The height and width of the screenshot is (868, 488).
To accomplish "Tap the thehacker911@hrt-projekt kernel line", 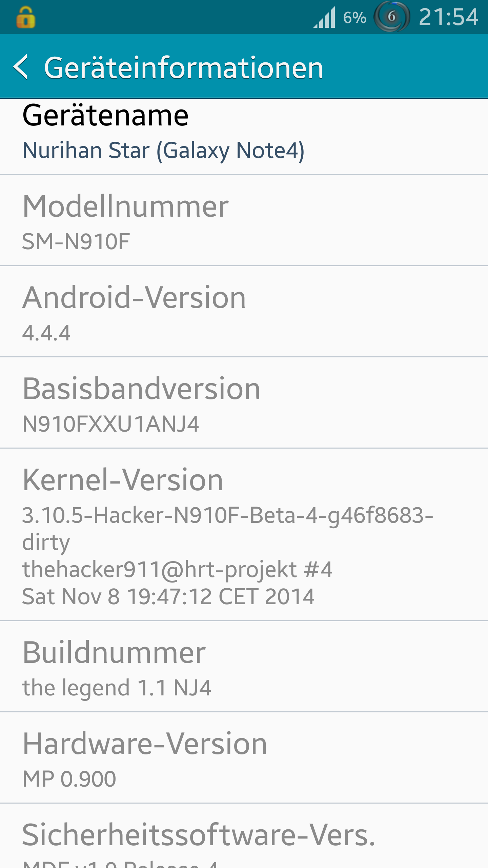I will coord(177,570).
